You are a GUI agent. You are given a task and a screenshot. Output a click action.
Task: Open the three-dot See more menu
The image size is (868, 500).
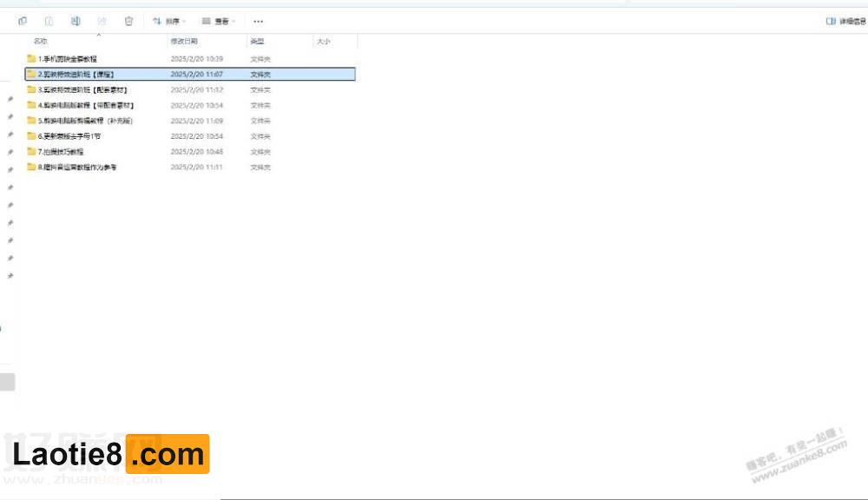pos(258,21)
